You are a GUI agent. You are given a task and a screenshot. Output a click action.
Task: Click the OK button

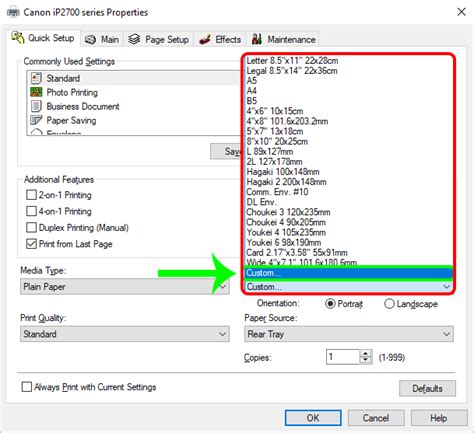tap(313, 418)
